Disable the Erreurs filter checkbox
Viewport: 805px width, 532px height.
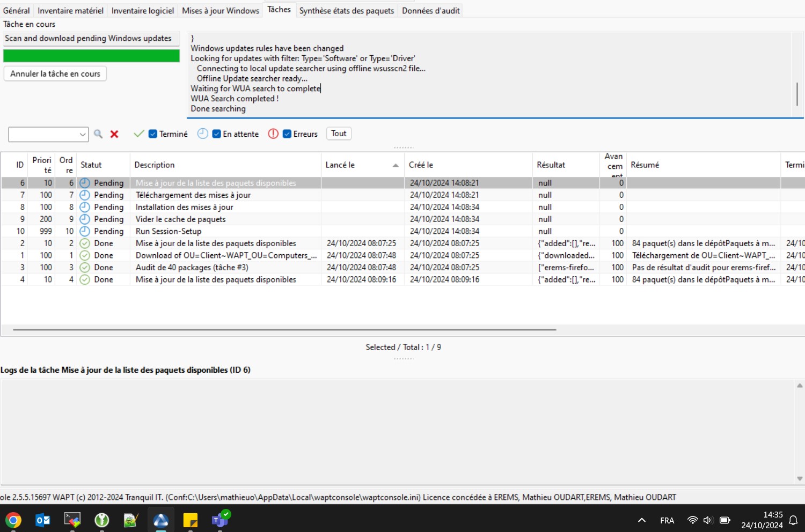(x=287, y=134)
